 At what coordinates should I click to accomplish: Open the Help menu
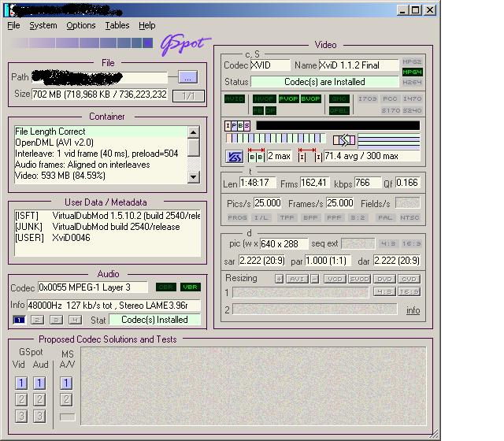[x=147, y=25]
